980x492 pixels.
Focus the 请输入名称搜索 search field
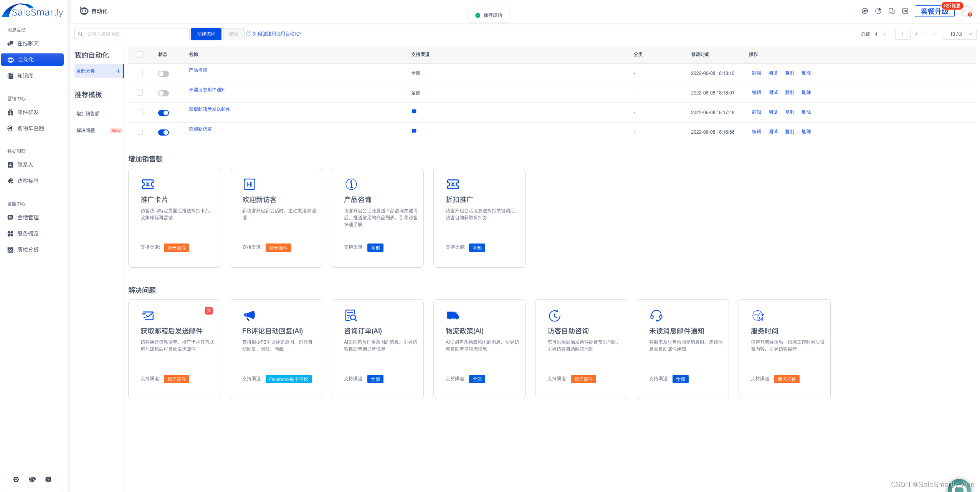(x=132, y=34)
